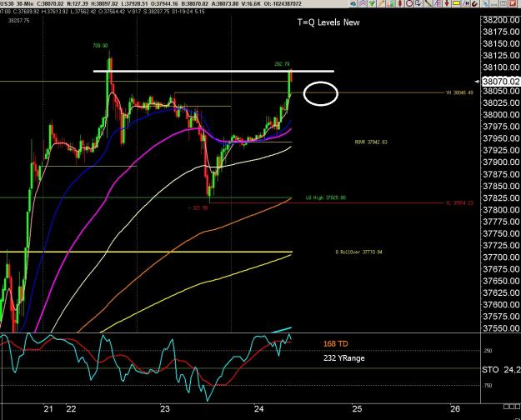Image resolution: width=521 pixels, height=420 pixels.
Task: Click the '38207.75' value at chart top-left
Action: [x=18, y=20]
